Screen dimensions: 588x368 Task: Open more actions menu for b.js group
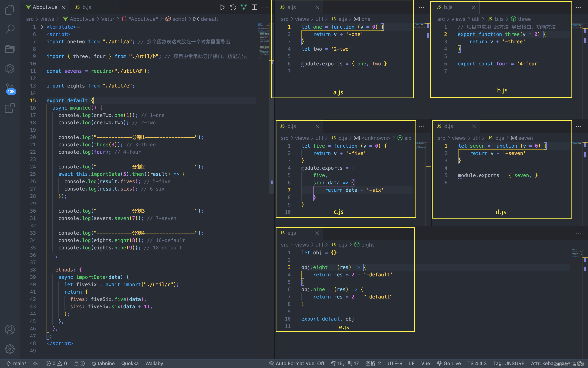pos(579,7)
